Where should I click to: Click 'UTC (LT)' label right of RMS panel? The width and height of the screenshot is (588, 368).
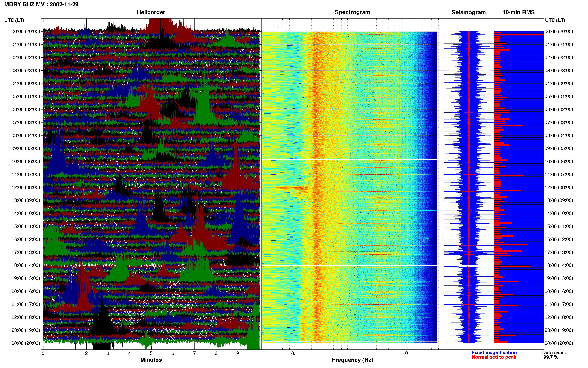555,20
